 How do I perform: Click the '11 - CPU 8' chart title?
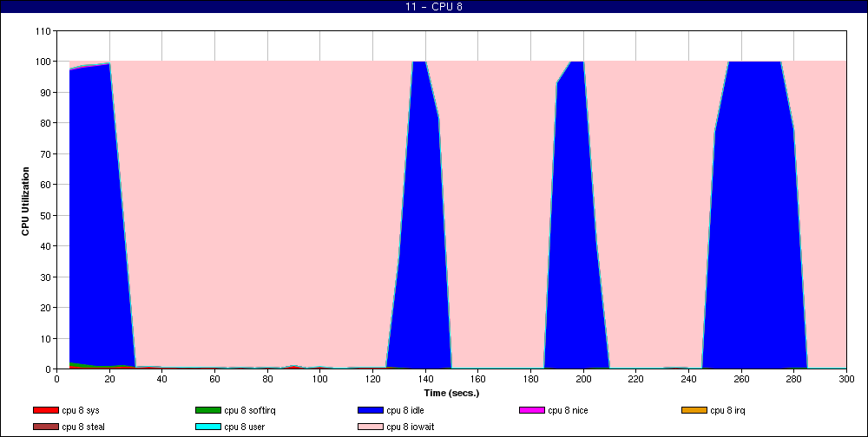434,7
